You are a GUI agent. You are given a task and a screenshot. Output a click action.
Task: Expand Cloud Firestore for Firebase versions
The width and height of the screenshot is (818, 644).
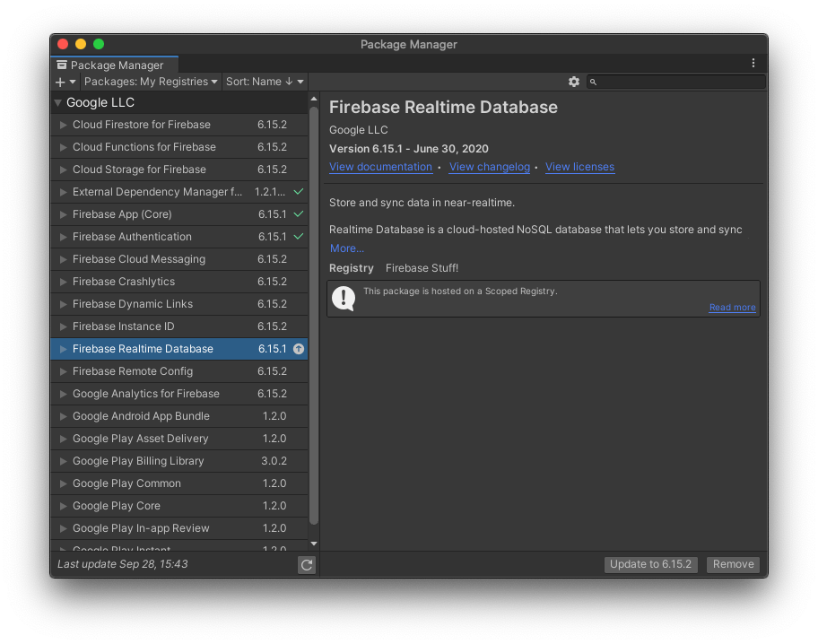63,126
